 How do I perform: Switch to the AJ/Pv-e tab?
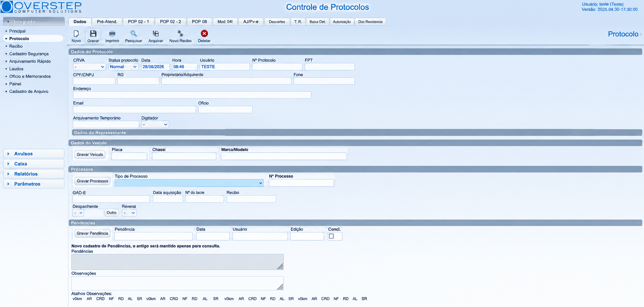click(251, 22)
